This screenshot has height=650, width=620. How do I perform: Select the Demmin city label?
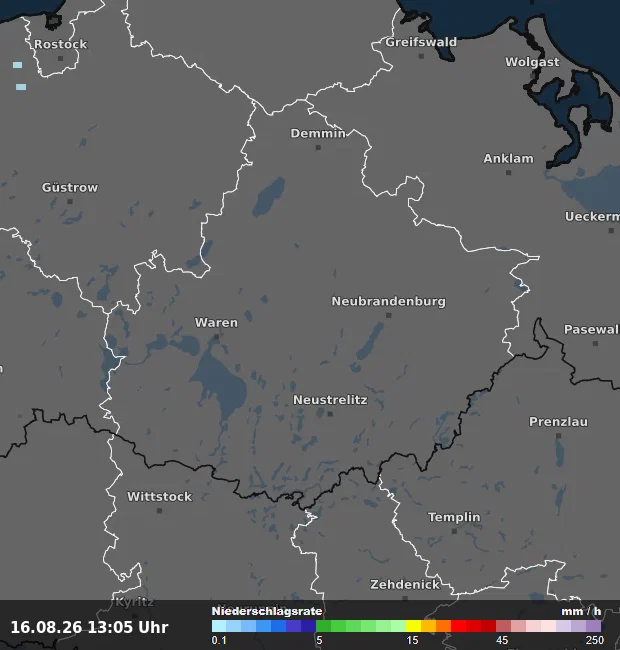click(x=318, y=133)
